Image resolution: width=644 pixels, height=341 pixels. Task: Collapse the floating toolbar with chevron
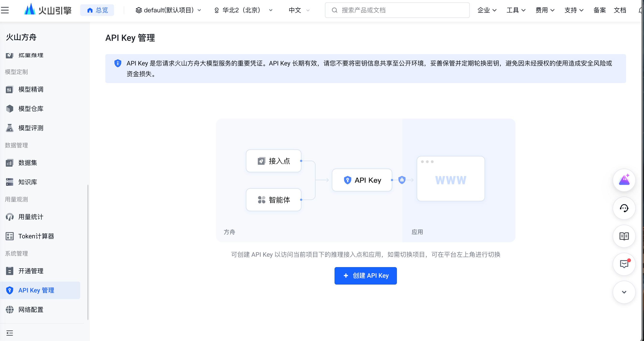coord(624,292)
